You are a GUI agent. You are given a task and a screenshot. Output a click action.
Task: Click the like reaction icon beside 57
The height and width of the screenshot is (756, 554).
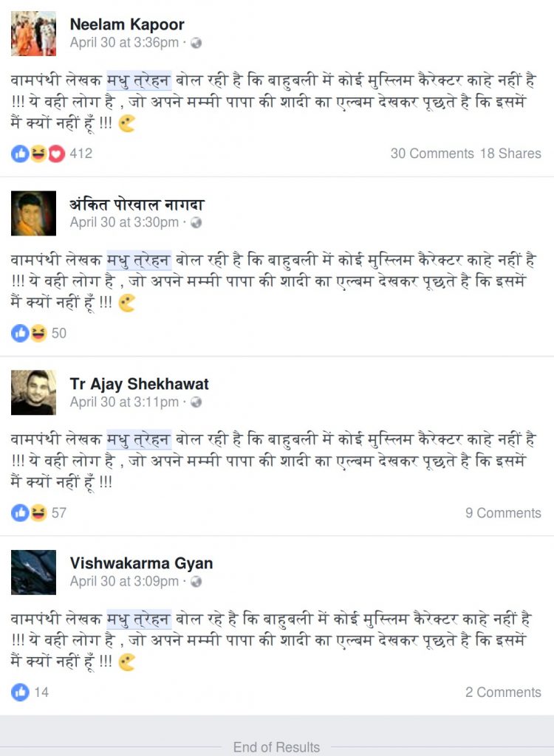20,513
